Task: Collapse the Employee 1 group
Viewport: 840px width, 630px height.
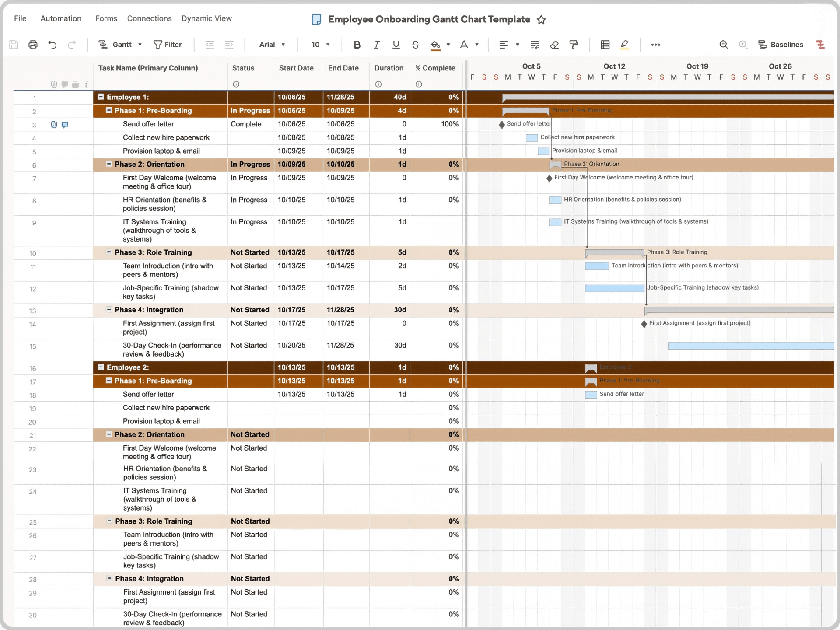Action: pos(101,97)
